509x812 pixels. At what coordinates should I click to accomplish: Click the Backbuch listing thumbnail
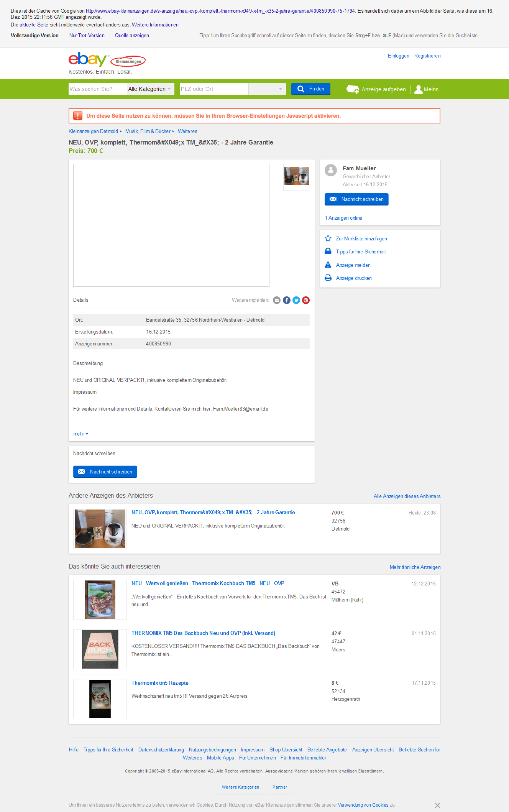(x=100, y=649)
